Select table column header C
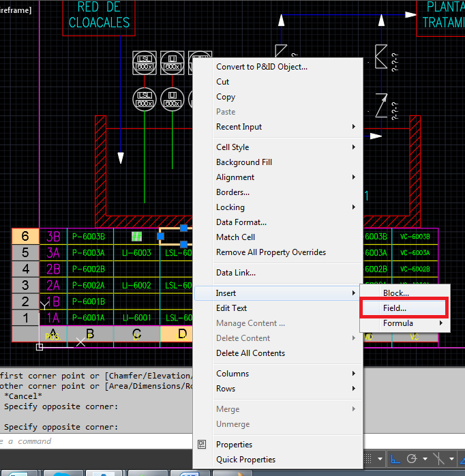Screen dimensions: 465x476 click(136, 334)
